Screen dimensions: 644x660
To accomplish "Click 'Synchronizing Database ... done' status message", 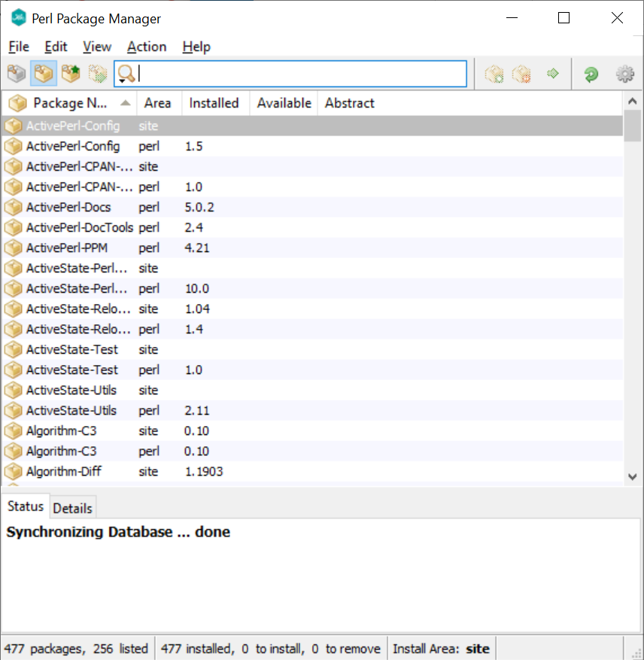I will coord(118,531).
